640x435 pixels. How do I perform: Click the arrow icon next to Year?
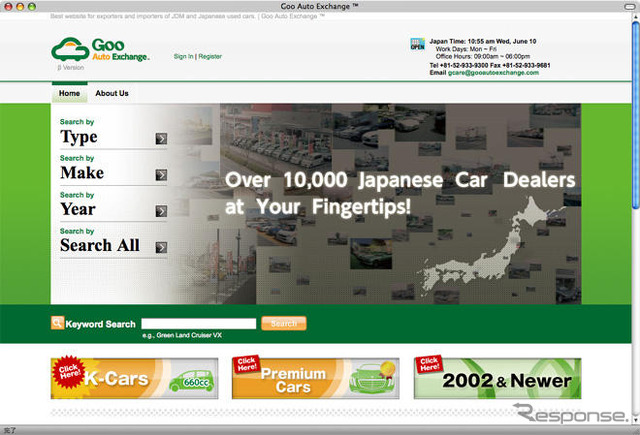[x=161, y=211]
